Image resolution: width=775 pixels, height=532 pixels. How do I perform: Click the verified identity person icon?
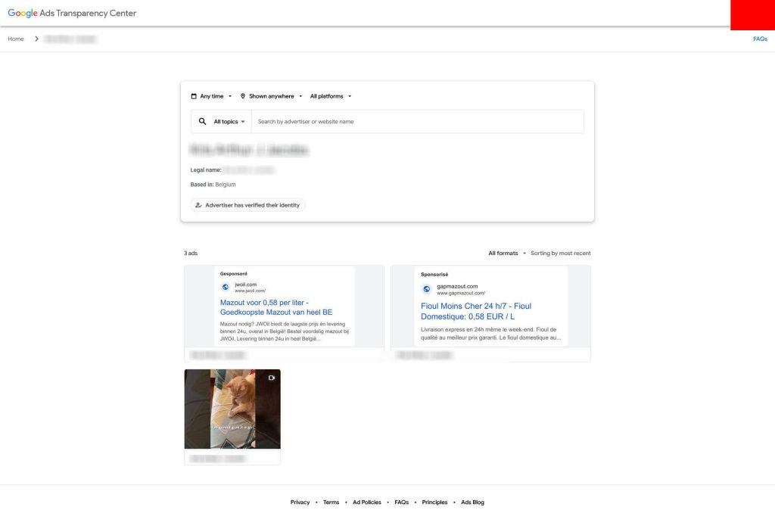198,205
